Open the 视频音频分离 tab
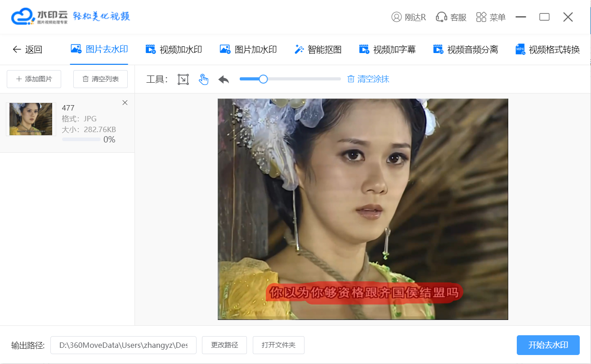 click(465, 49)
